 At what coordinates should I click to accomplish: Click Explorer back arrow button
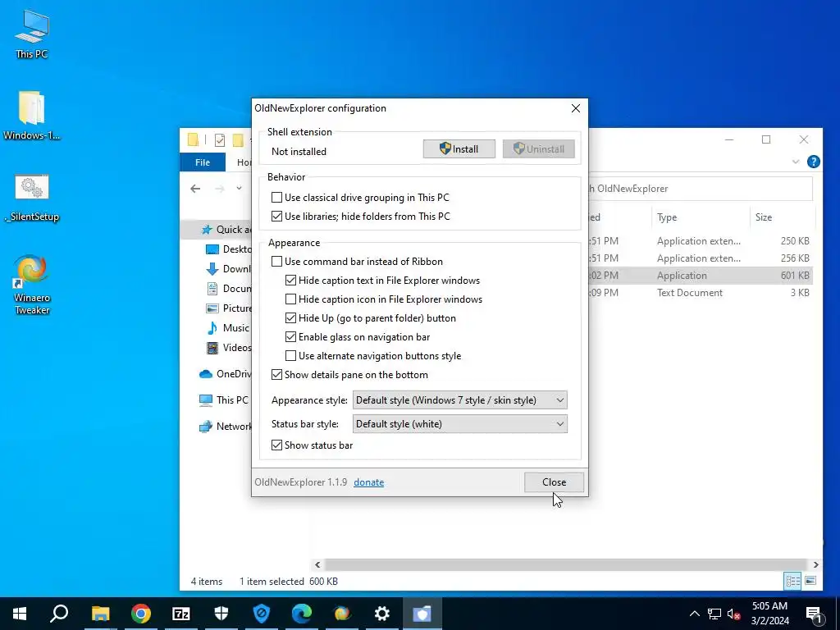[195, 189]
